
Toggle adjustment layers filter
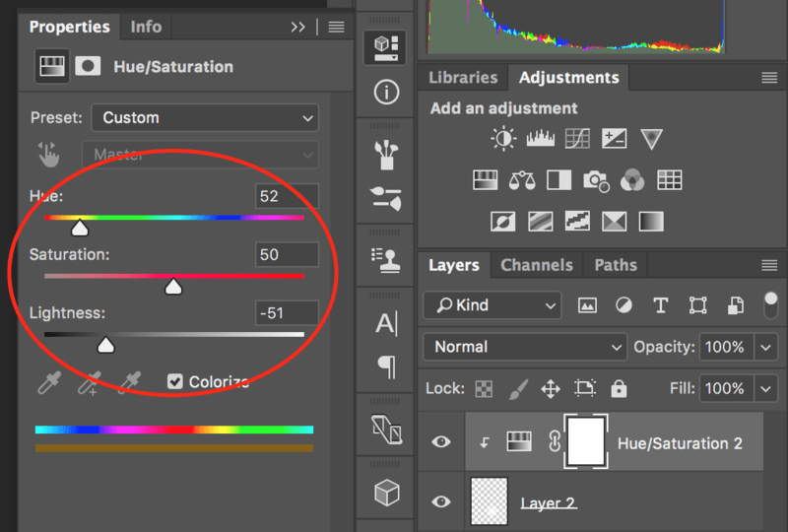(624, 305)
